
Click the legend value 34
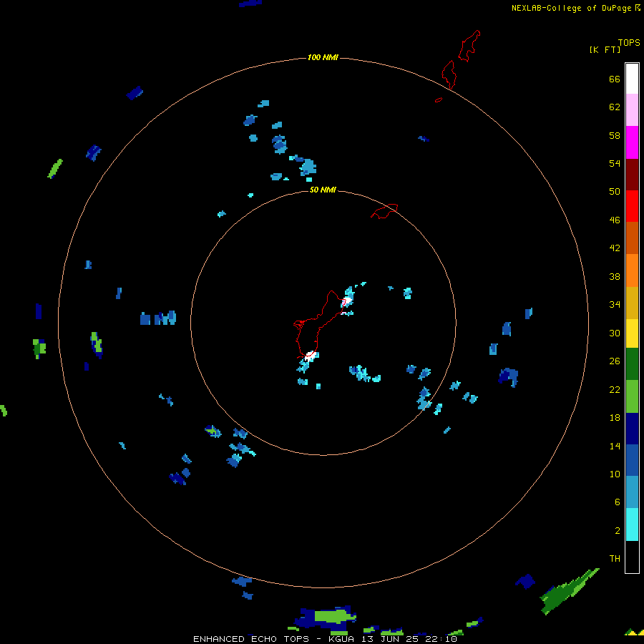615,305
